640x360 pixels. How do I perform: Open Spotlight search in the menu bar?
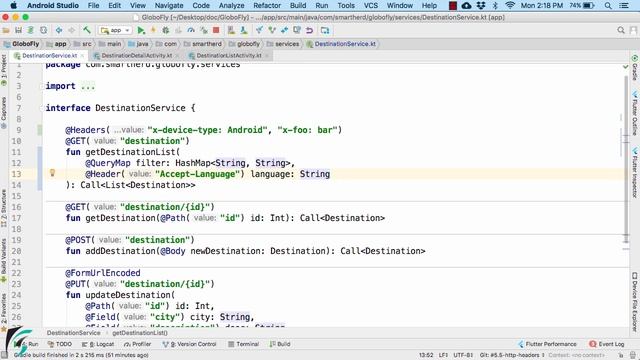tap(608, 6)
